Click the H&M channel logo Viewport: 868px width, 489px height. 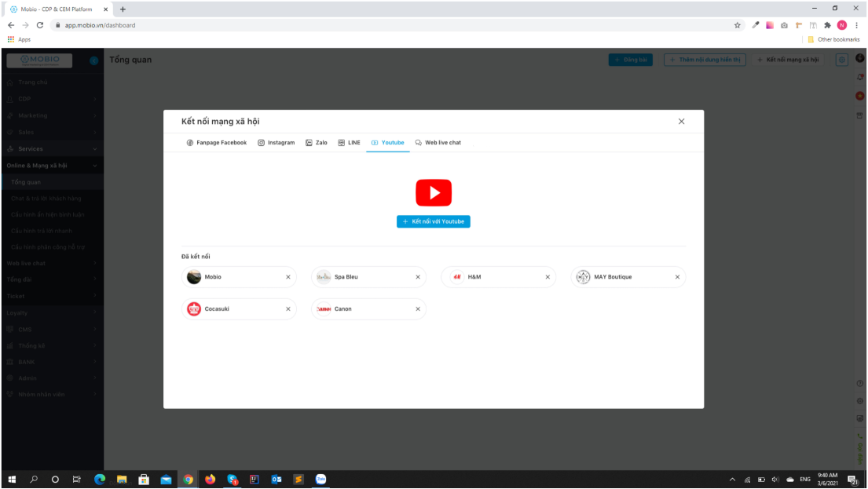pyautogui.click(x=456, y=277)
